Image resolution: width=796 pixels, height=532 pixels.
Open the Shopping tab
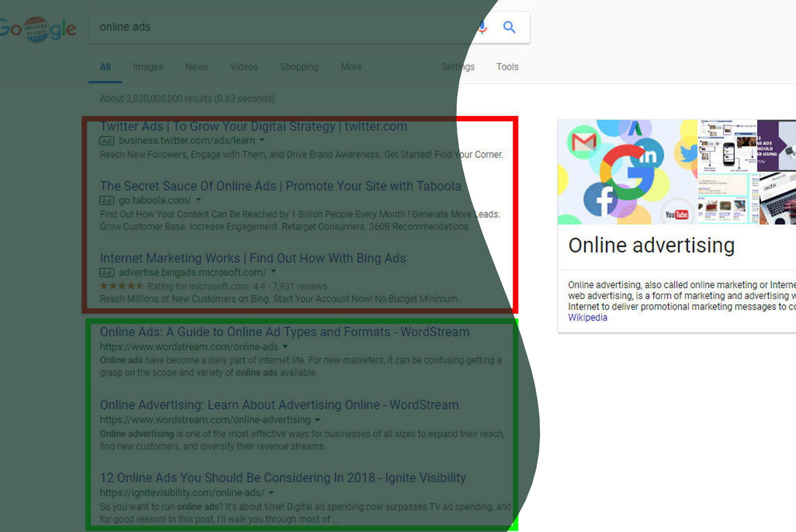299,66
